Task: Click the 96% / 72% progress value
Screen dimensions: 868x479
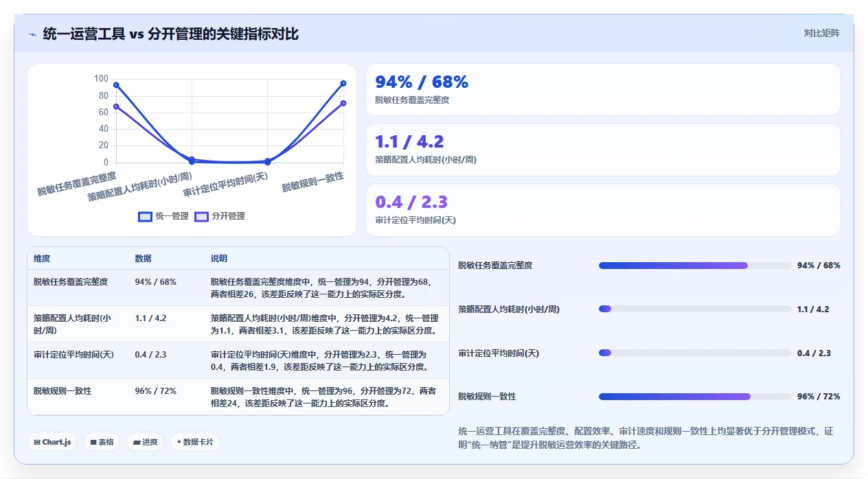Action: tap(819, 397)
